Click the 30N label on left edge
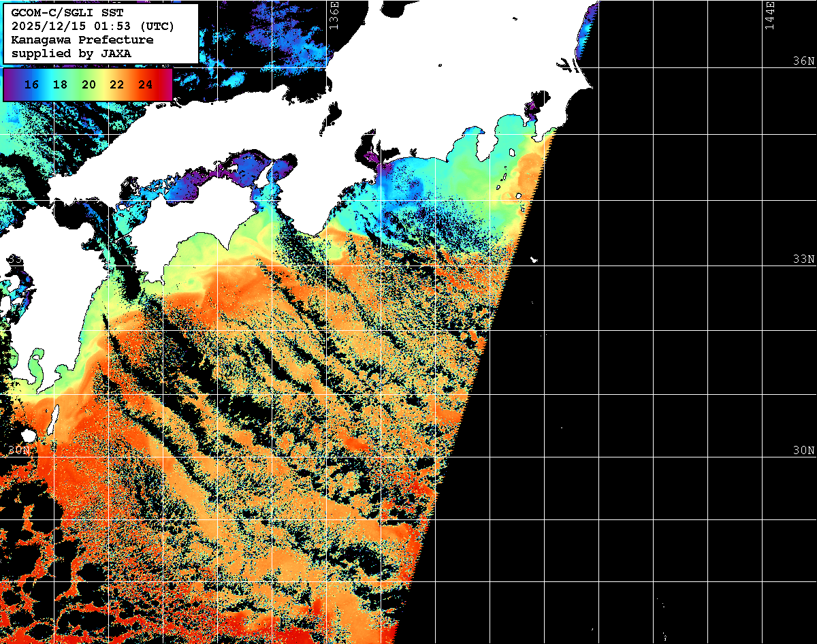Image resolution: width=817 pixels, height=644 pixels. click(x=19, y=451)
